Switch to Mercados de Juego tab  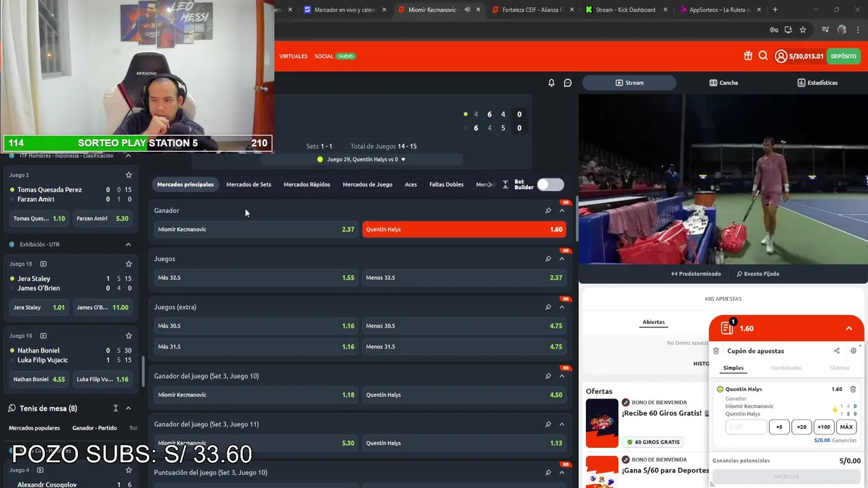tap(367, 184)
